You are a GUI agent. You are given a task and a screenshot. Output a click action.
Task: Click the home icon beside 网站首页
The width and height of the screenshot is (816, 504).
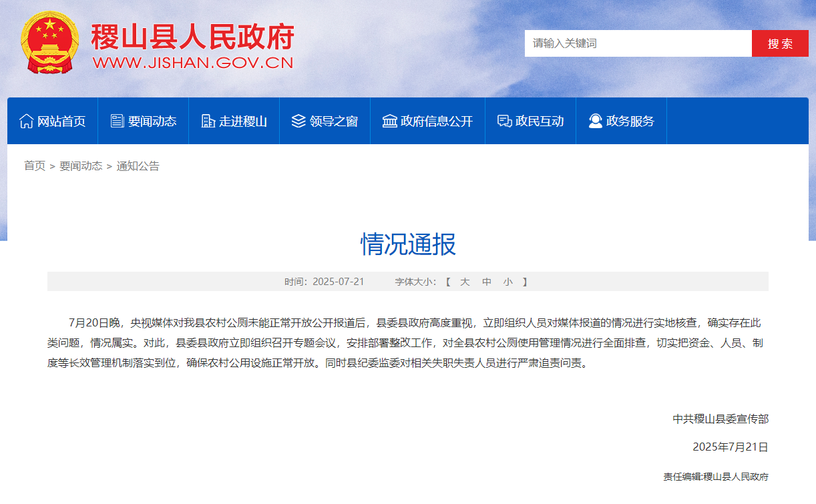27,121
